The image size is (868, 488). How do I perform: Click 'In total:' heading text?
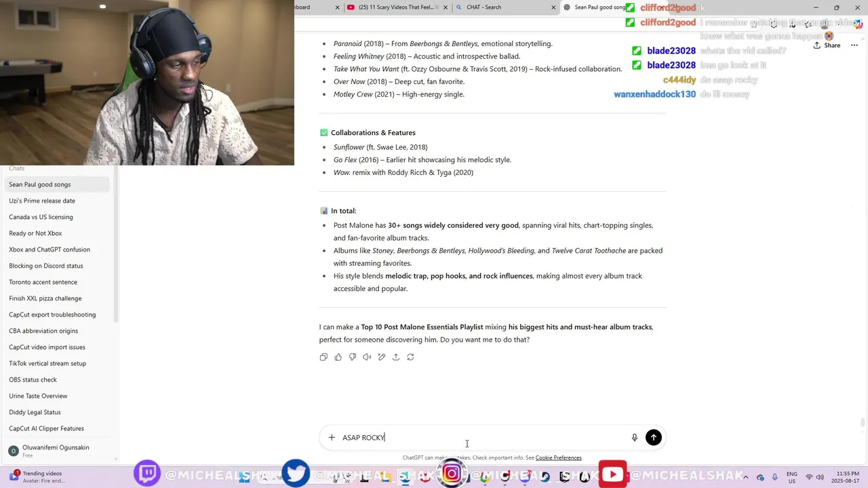tap(343, 211)
